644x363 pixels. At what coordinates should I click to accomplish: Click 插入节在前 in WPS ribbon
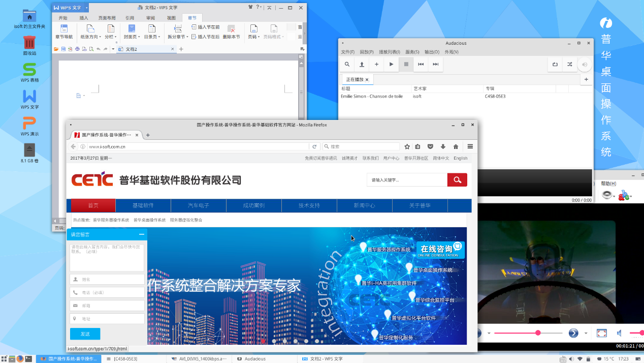point(205,27)
